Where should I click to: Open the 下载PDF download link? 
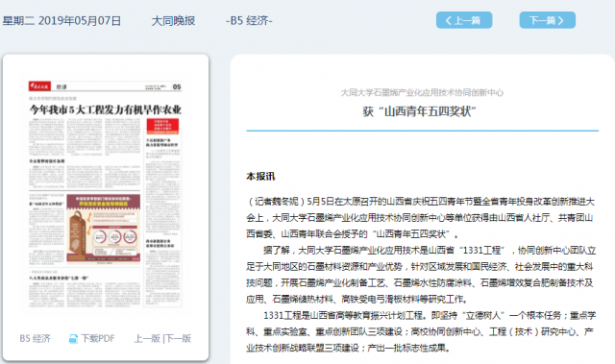92,338
